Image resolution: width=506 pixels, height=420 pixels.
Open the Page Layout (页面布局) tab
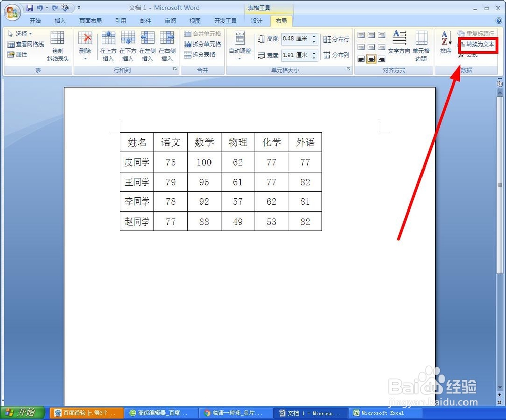pyautogui.click(x=91, y=21)
